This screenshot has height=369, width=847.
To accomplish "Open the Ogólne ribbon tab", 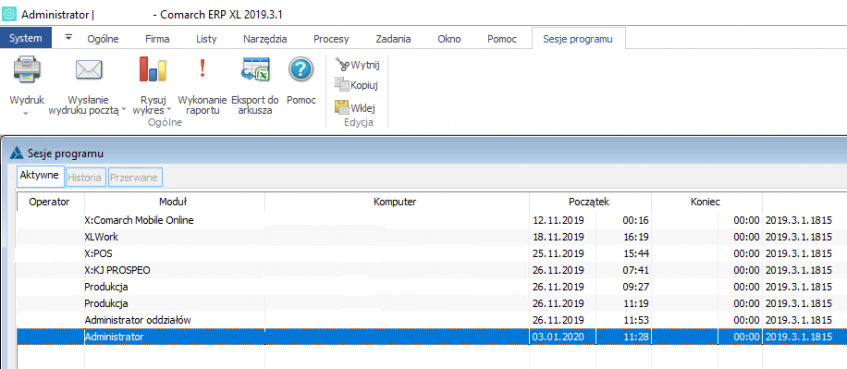I will pos(103,39).
